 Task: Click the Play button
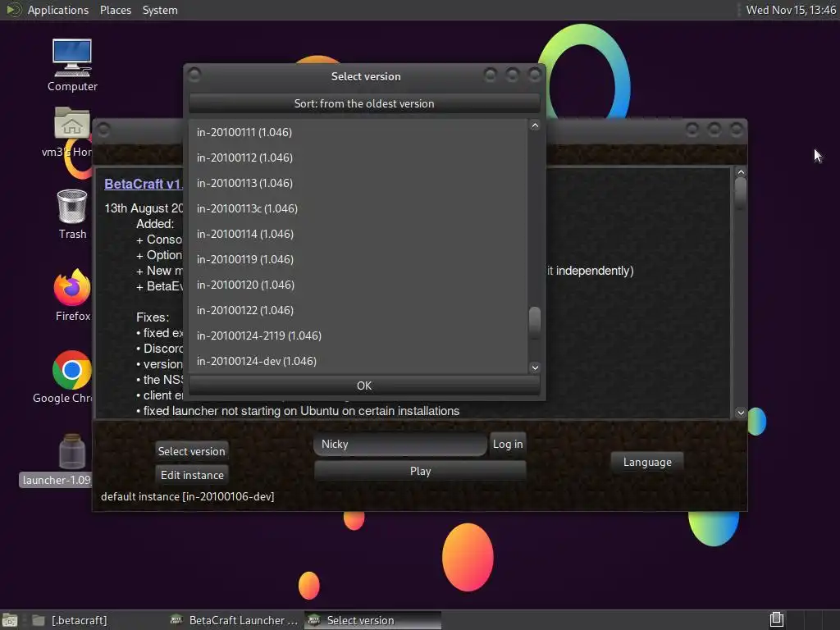[x=420, y=471]
